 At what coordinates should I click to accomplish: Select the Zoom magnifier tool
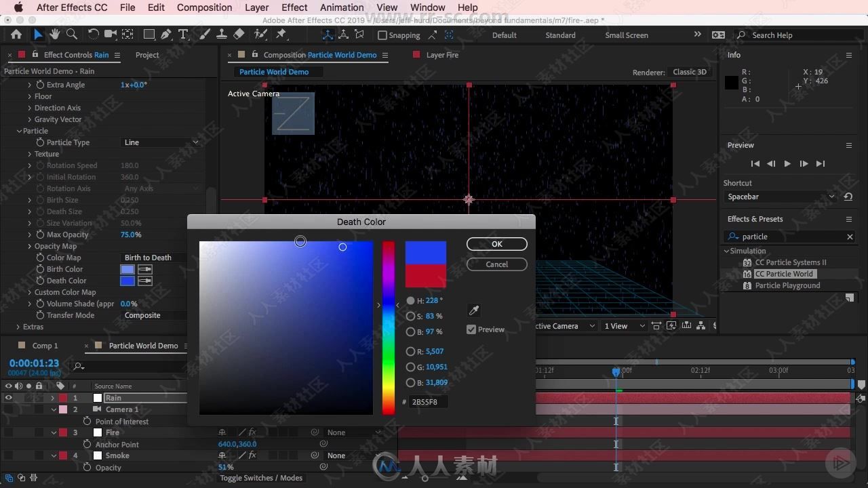[72, 35]
